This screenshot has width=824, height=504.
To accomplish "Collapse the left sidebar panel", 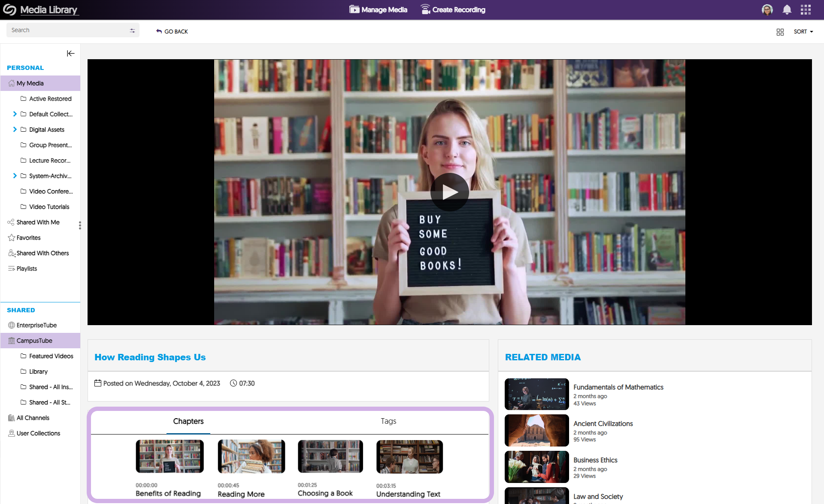I will tap(71, 54).
